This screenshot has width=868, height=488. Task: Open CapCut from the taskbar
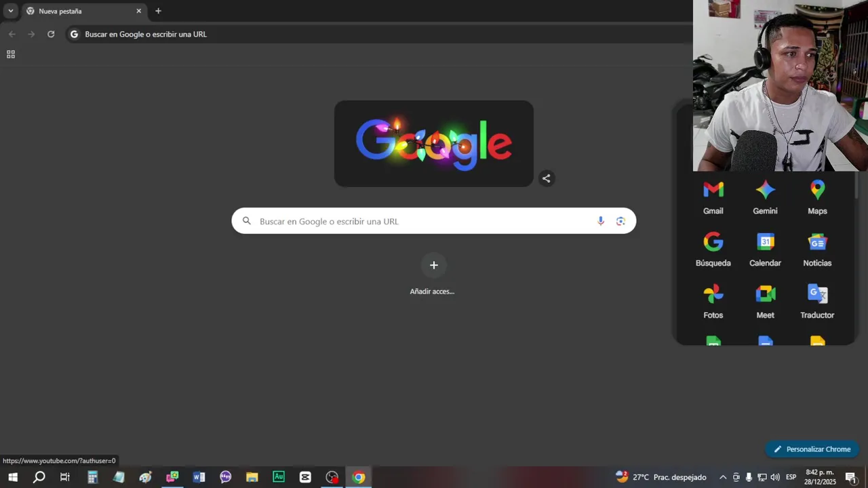305,477
